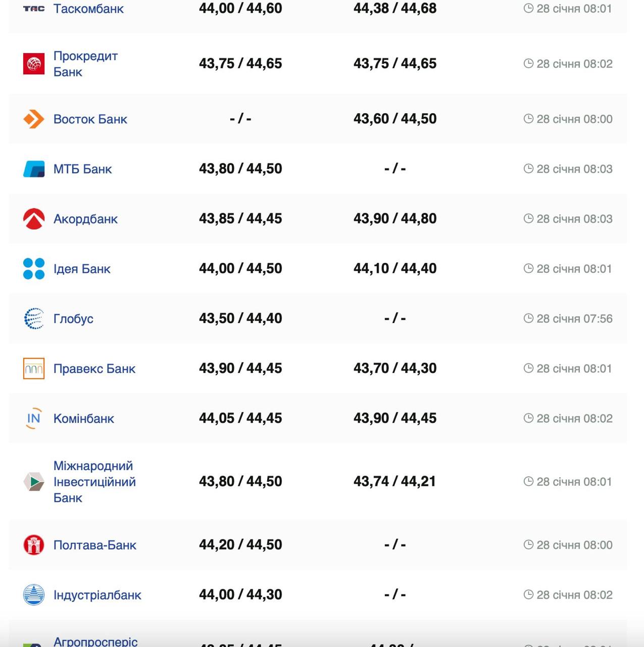Open the Таскомбанк link

tap(88, 9)
